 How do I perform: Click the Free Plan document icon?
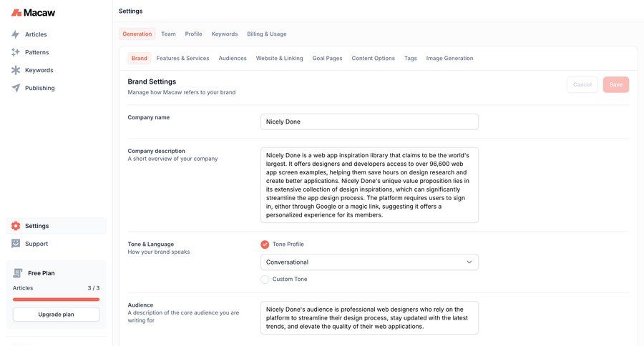[x=18, y=273]
